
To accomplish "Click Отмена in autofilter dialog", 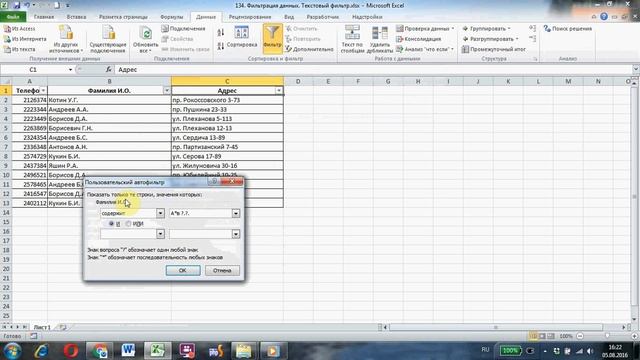I will pos(222,270).
